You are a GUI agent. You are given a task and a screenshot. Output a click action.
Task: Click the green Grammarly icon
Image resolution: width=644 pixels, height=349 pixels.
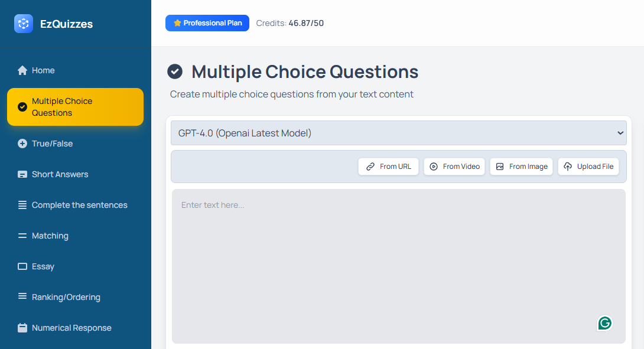[x=604, y=323]
